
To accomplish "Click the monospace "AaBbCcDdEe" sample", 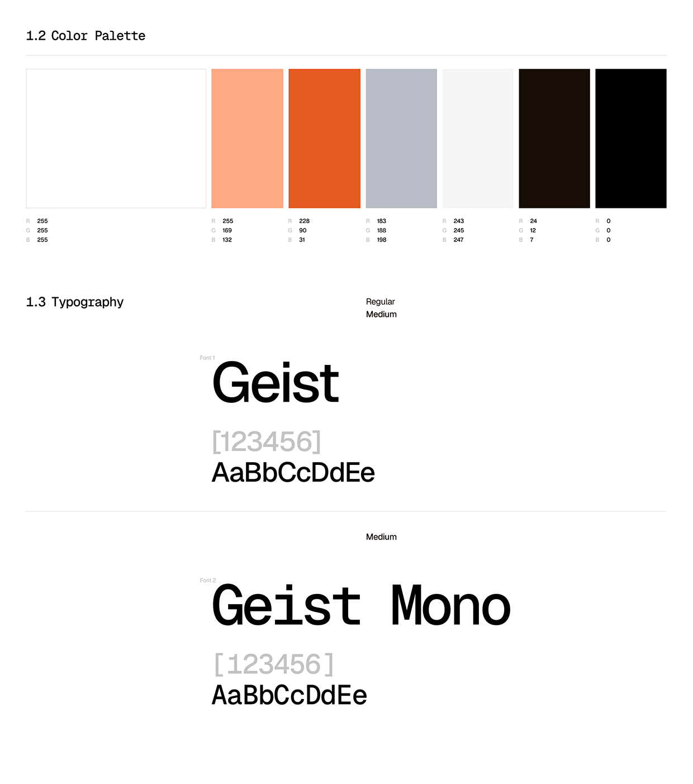I will (289, 696).
